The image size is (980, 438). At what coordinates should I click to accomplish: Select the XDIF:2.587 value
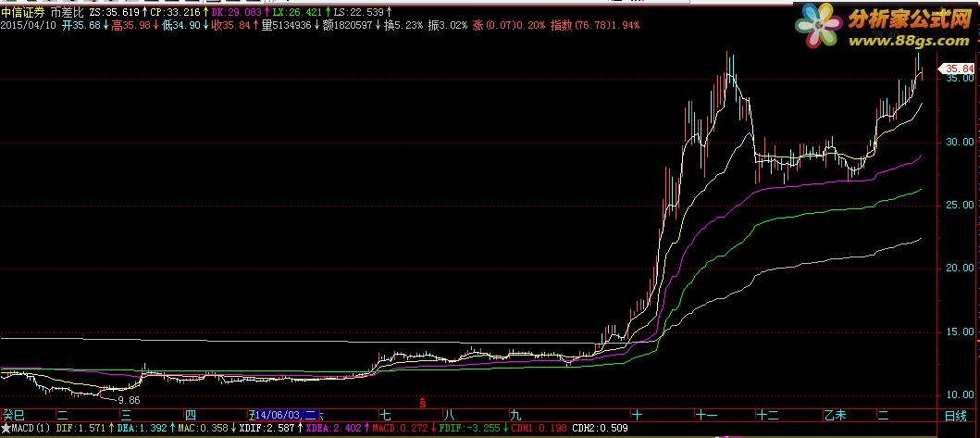tap(267, 429)
